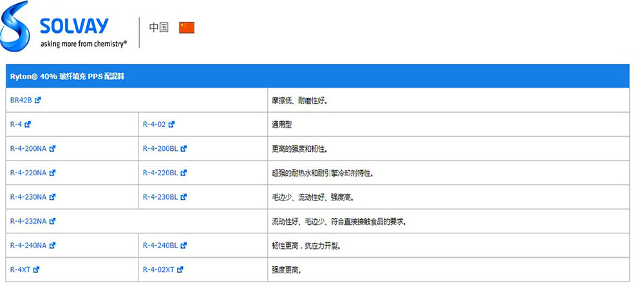Open the R-4-230BL product link
This screenshot has height=290, width=644.
[x=160, y=197]
